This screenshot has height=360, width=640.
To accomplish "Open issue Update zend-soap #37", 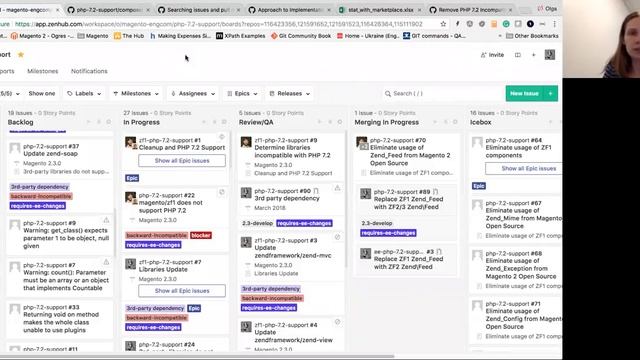I will click(x=50, y=153).
